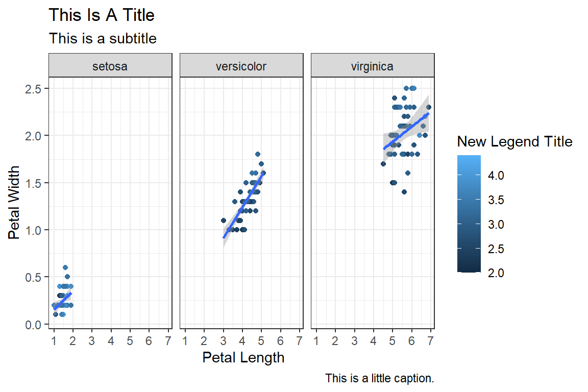Click the "This Is A Title" heading
Image resolution: width=588 pixels, height=392 pixels.
(x=102, y=15)
